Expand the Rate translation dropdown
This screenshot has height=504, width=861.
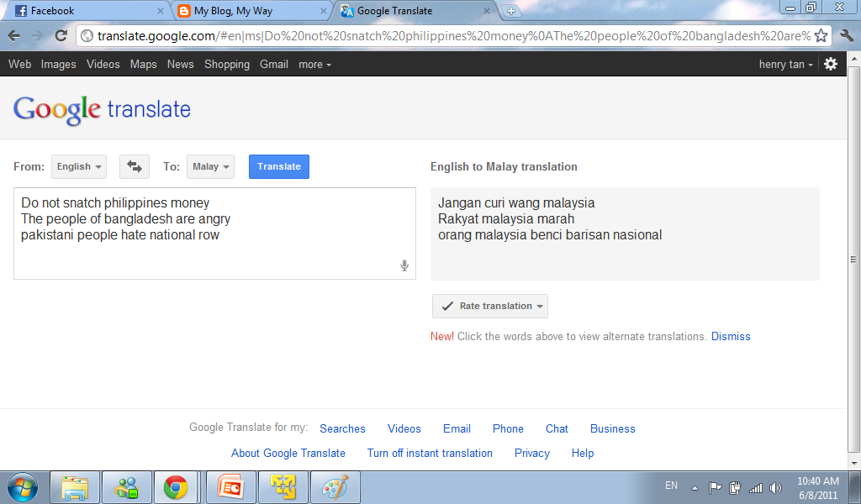coord(490,306)
